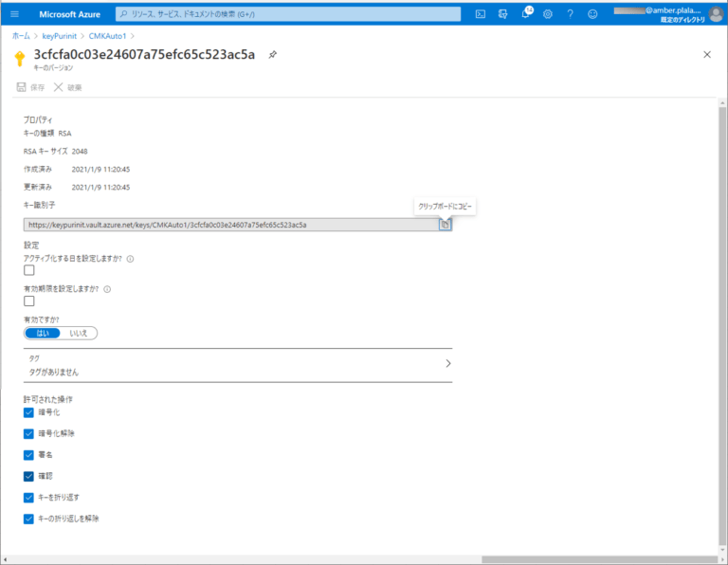
Task: Click the created date 2021/1/9 11:20:45
Action: point(100,170)
